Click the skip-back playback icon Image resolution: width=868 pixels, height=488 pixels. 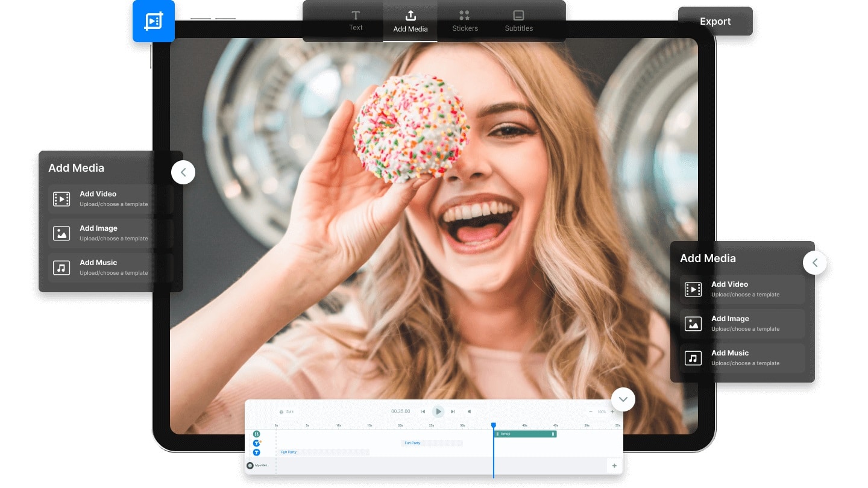pos(423,411)
